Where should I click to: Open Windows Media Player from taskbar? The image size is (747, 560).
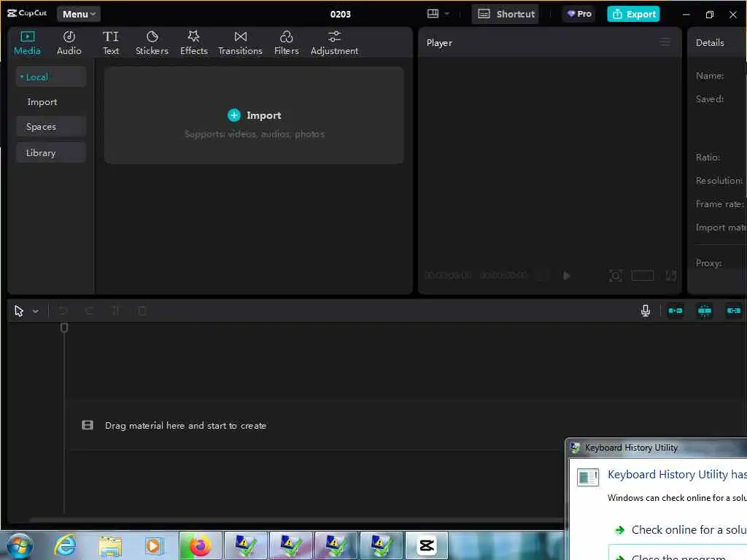(x=154, y=545)
